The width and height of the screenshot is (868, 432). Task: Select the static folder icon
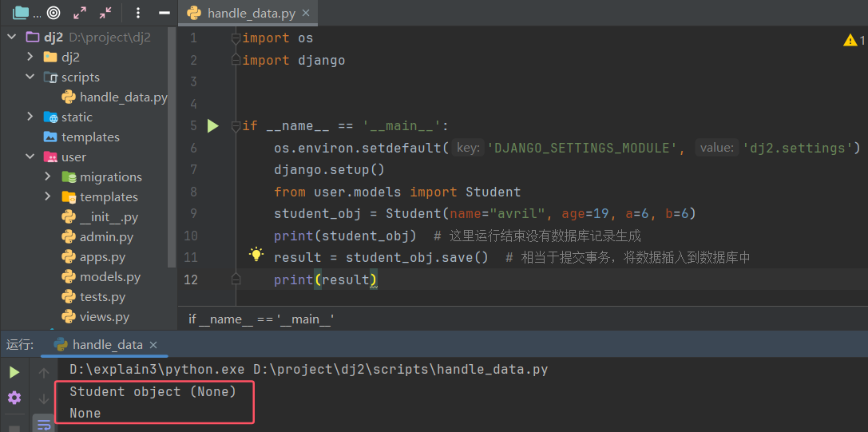(50, 117)
